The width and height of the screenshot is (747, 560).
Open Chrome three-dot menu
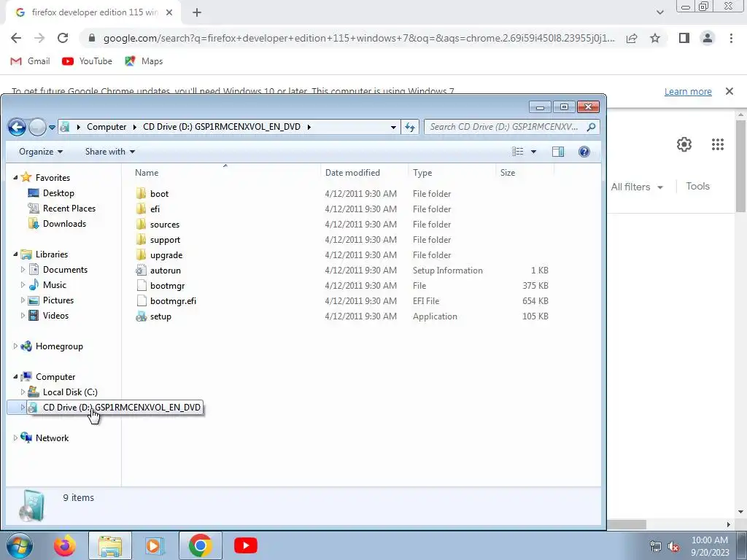tap(731, 38)
